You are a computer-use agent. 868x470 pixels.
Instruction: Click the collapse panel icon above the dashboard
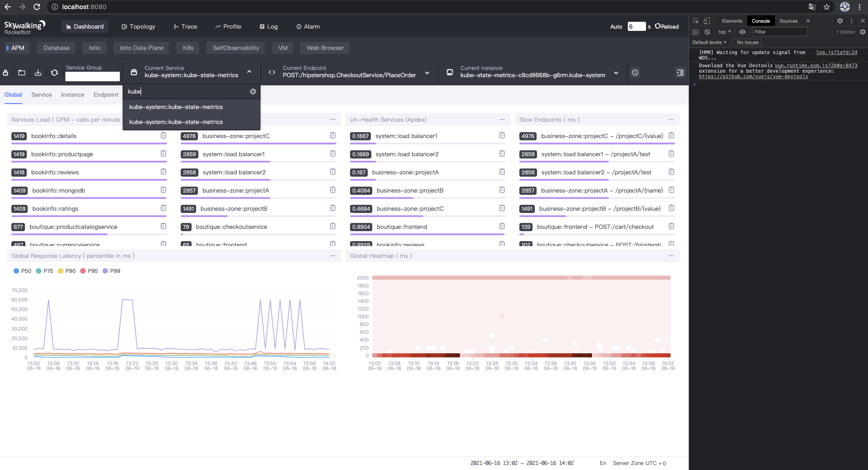coord(680,73)
